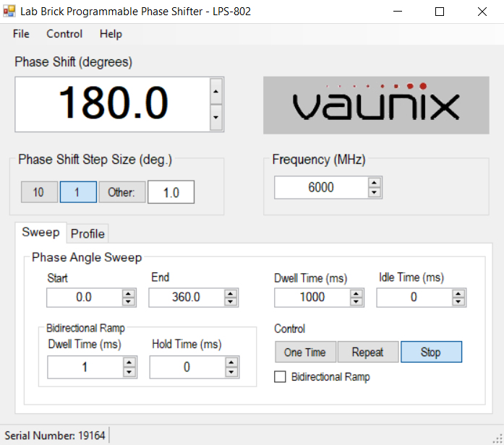Enable the Bidirectional Ramp checkbox
Viewport: 504px width, 445px height.
pyautogui.click(x=281, y=376)
